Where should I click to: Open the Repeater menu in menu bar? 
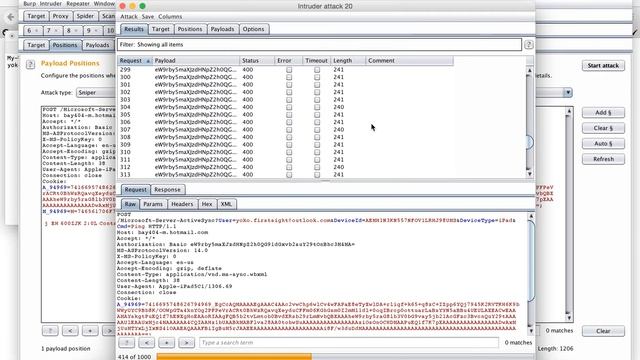click(x=78, y=4)
